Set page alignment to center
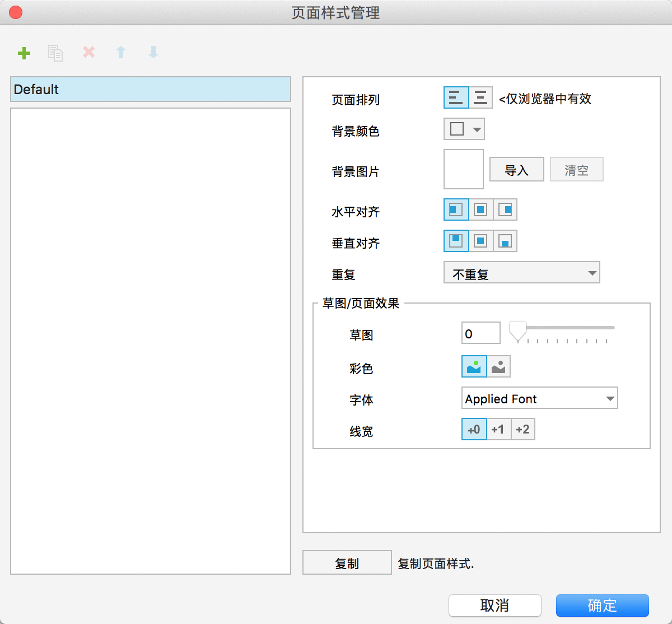The image size is (672, 624). point(480,97)
